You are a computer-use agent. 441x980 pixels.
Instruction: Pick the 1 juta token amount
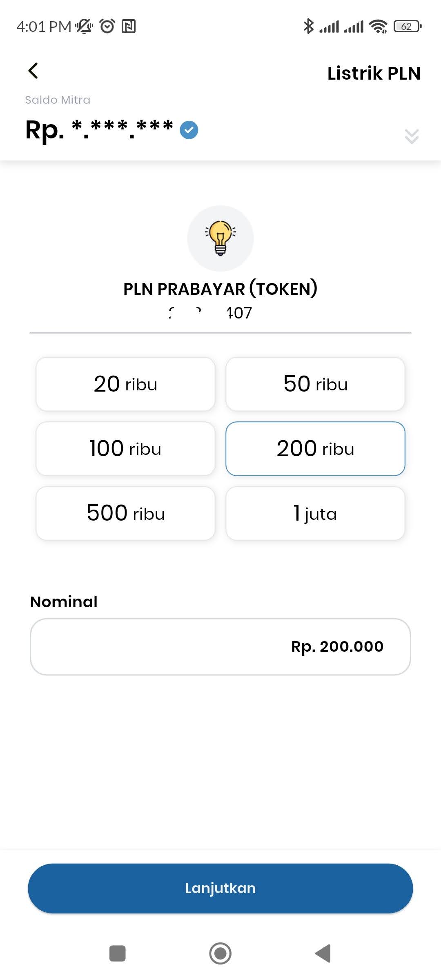[x=315, y=513]
